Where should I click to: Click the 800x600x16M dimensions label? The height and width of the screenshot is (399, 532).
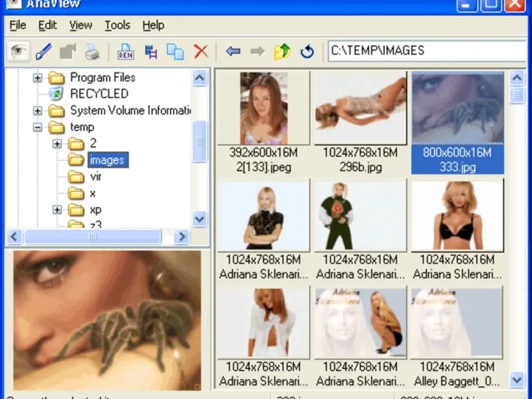(x=457, y=153)
